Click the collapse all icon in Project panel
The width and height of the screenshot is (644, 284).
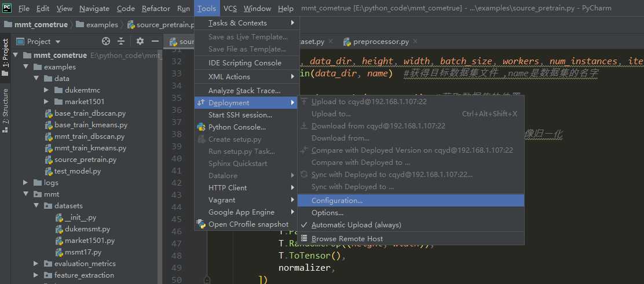(121, 41)
